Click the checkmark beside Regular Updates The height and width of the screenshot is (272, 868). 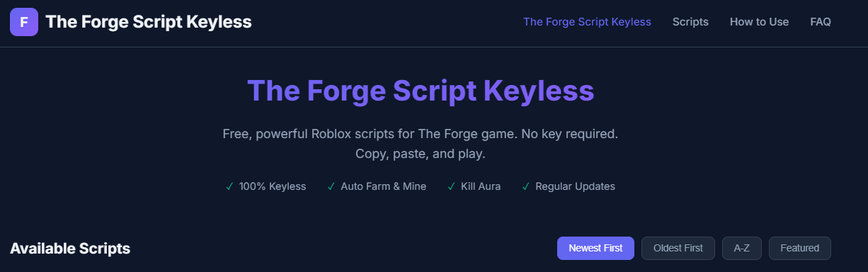tap(526, 187)
